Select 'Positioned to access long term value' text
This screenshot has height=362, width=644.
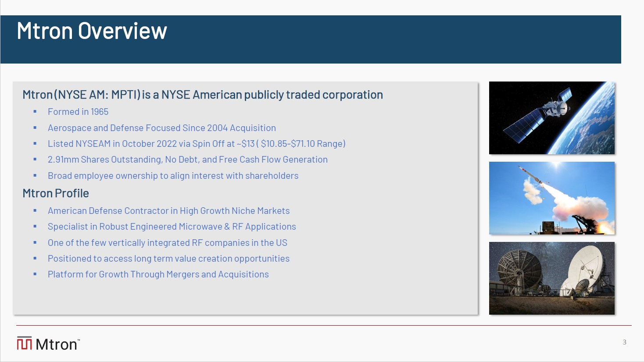coord(168,259)
